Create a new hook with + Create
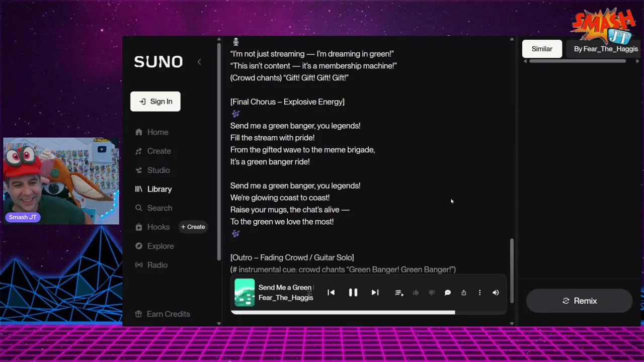The height and width of the screenshot is (362, 644). pos(193,227)
